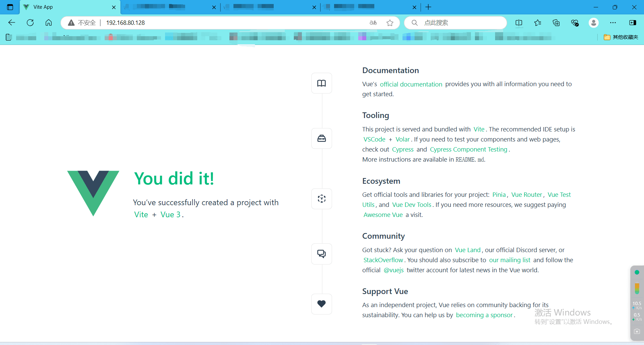Open the Vue 3 link under You did it
The height and width of the screenshot is (345, 644).
[x=170, y=215]
